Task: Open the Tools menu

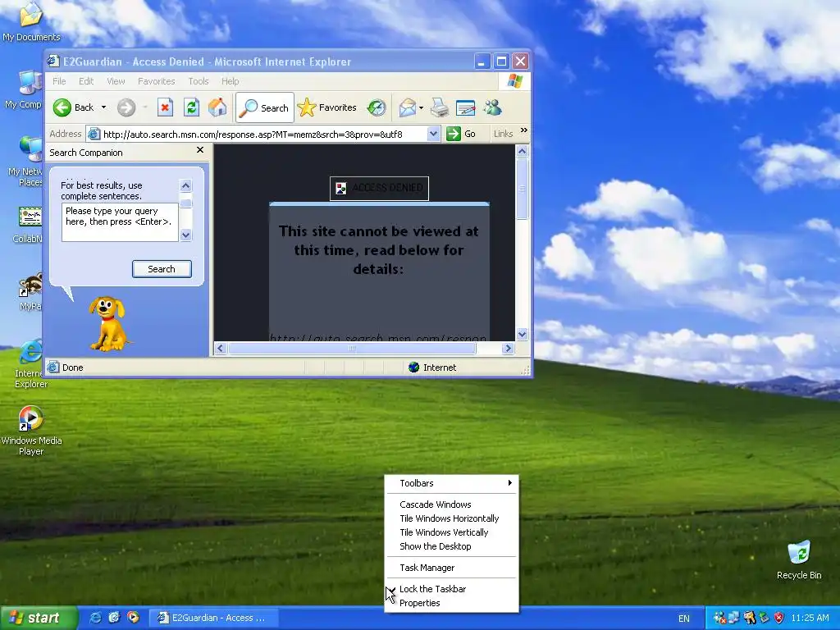Action: [199, 81]
